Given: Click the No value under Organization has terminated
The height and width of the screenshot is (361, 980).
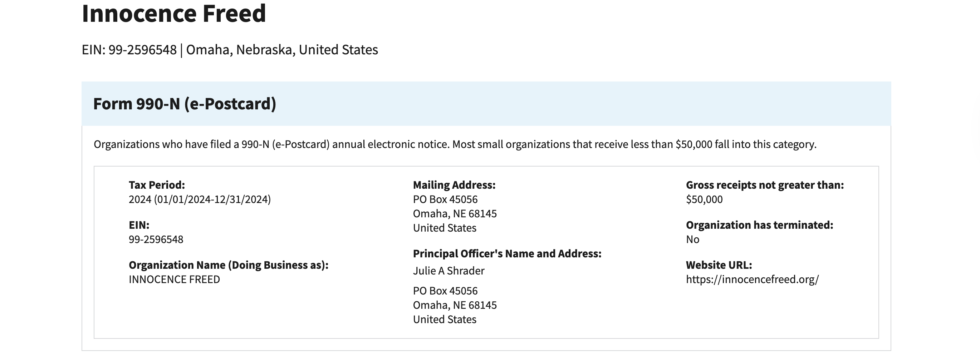Looking at the screenshot, I should point(692,239).
